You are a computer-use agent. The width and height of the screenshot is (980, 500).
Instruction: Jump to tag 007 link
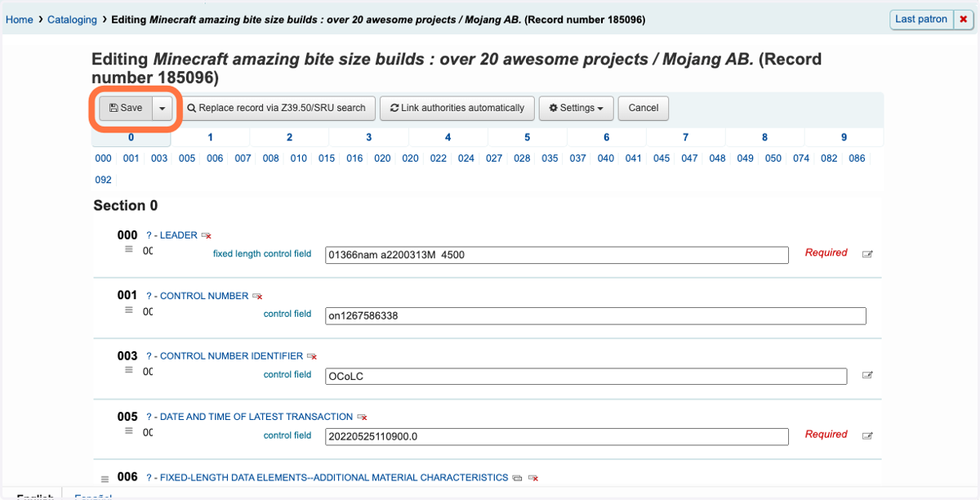click(243, 158)
